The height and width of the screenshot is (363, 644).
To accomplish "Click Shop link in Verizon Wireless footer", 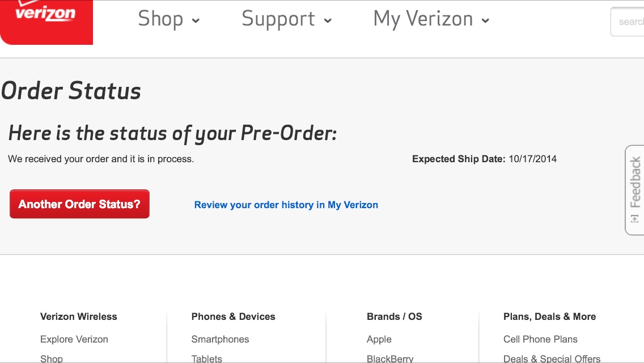I will click(52, 358).
